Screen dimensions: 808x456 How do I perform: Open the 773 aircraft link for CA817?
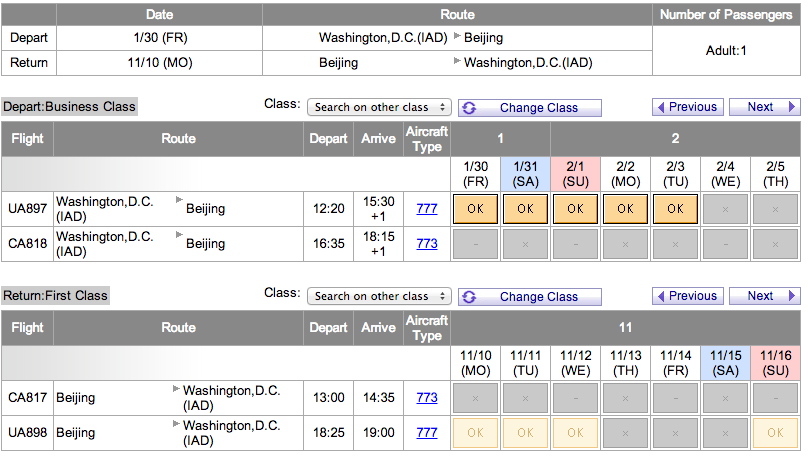point(427,398)
